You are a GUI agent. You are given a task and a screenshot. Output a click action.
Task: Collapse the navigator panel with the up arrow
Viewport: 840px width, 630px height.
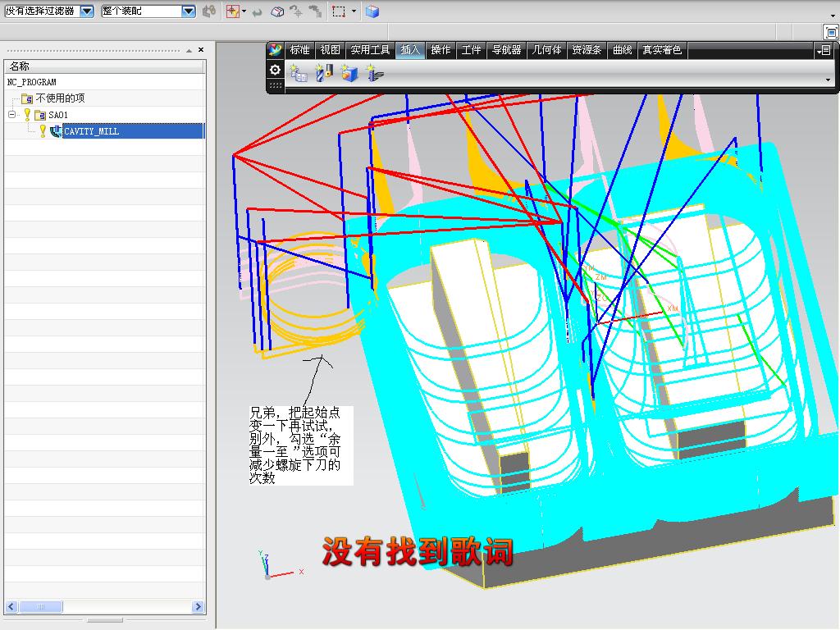tap(189, 50)
